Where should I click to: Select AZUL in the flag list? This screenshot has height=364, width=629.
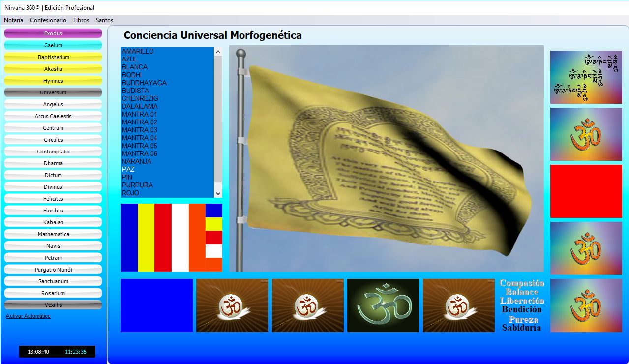[x=168, y=59]
